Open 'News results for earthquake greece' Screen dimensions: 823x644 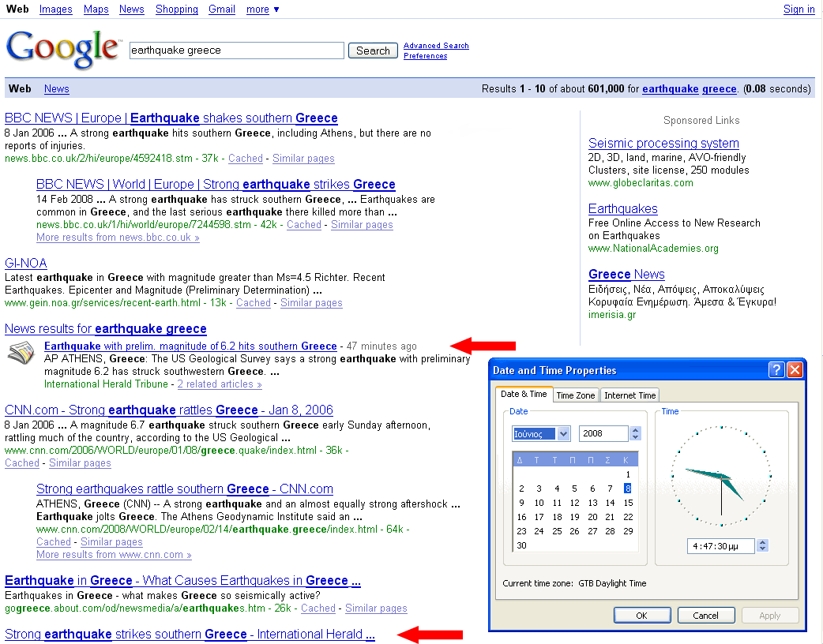[106, 329]
